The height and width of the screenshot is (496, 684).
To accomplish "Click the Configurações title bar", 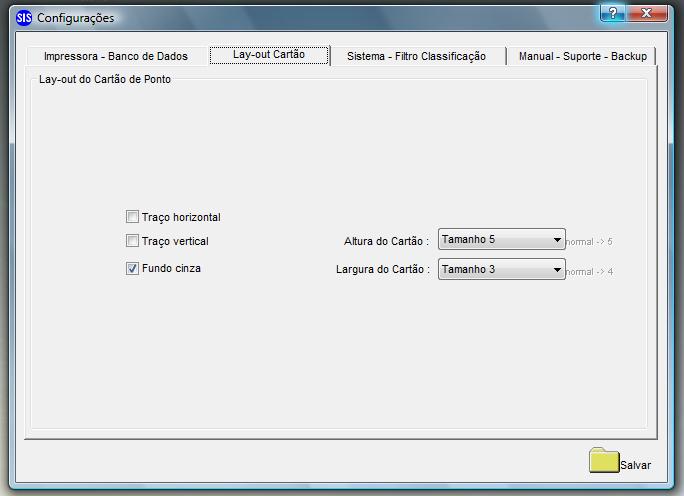I will [305, 17].
